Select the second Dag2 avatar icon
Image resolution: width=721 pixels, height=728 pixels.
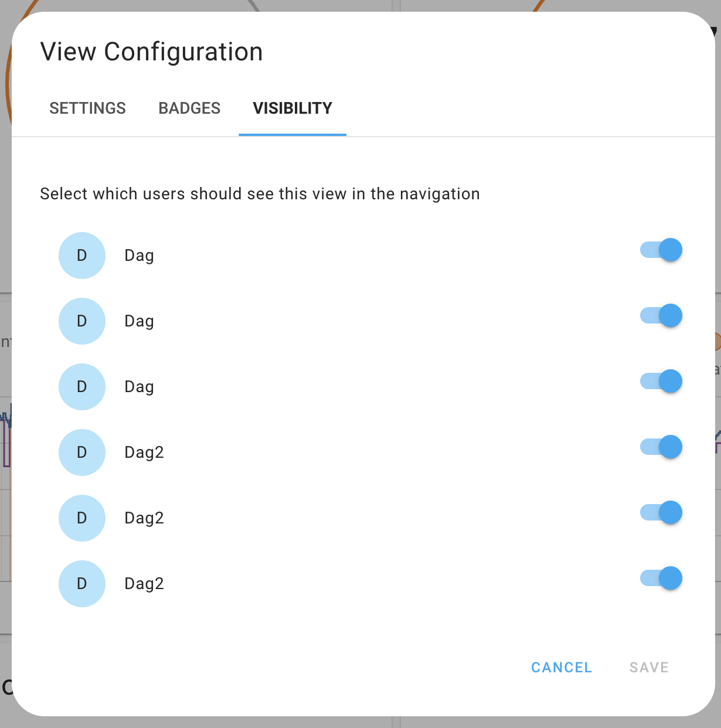(82, 518)
